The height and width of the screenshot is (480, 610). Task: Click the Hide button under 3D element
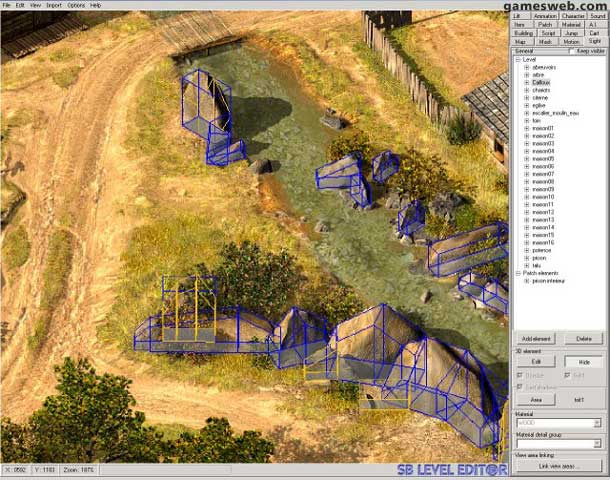tap(583, 361)
